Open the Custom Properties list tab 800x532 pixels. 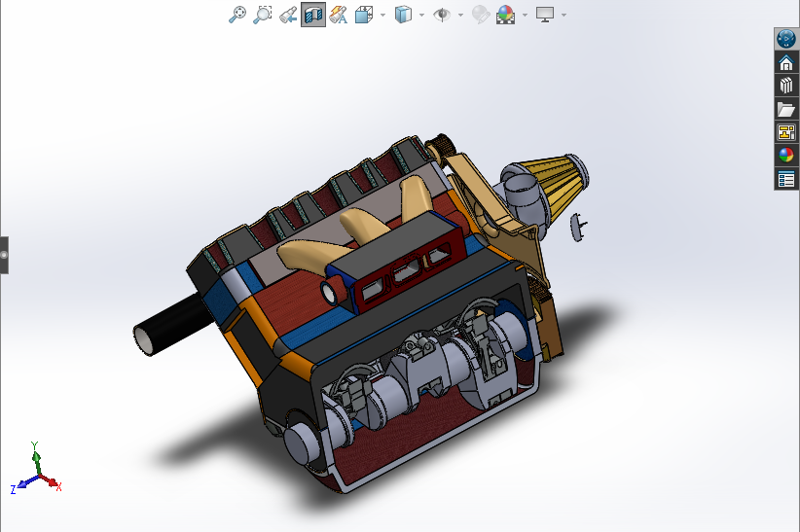[786, 179]
